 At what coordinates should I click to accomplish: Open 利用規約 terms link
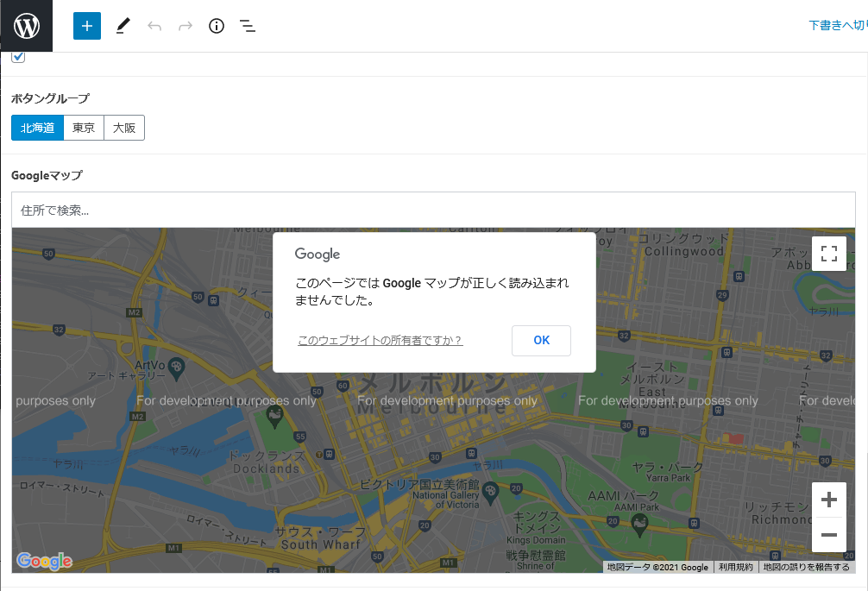(x=736, y=567)
